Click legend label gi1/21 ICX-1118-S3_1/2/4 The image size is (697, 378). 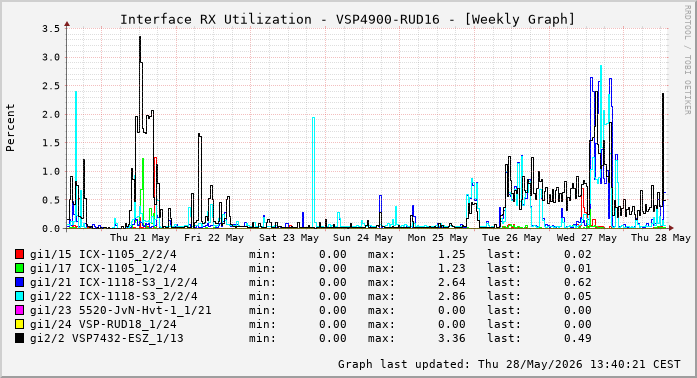pos(114,282)
